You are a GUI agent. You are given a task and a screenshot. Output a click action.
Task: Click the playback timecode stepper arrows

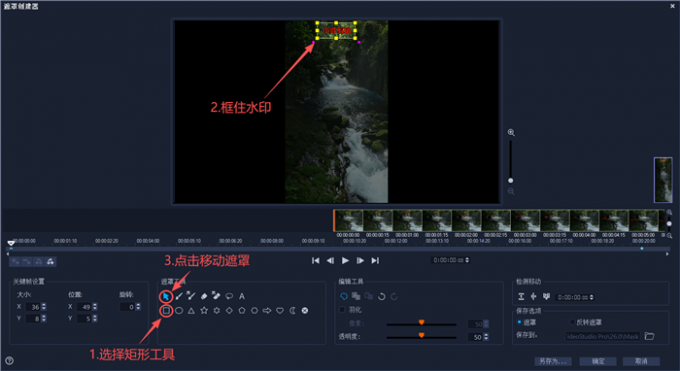pos(467,260)
